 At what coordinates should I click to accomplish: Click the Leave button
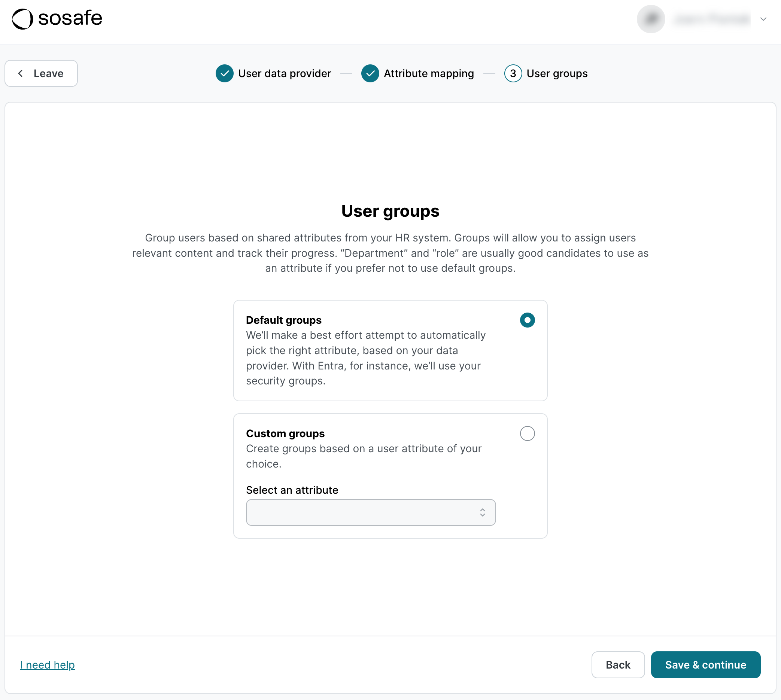(41, 73)
